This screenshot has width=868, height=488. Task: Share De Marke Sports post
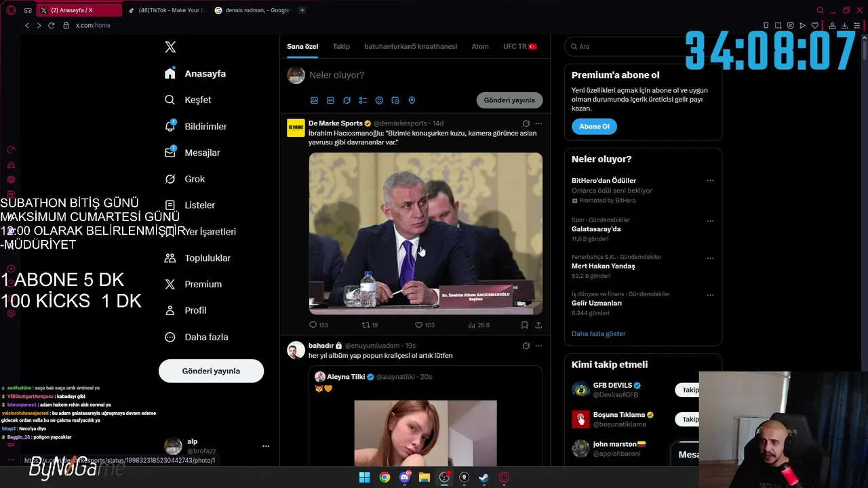538,325
